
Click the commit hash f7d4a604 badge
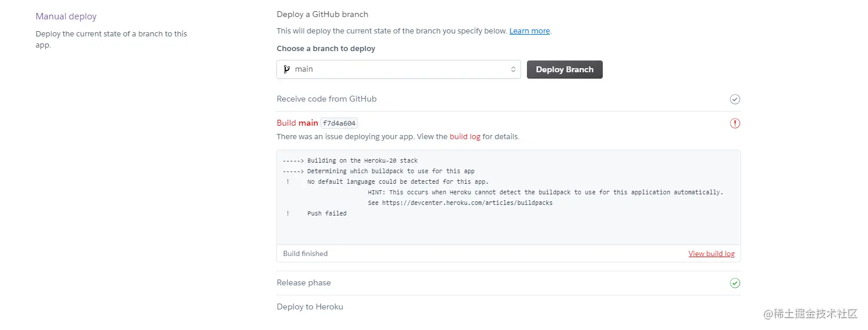340,123
